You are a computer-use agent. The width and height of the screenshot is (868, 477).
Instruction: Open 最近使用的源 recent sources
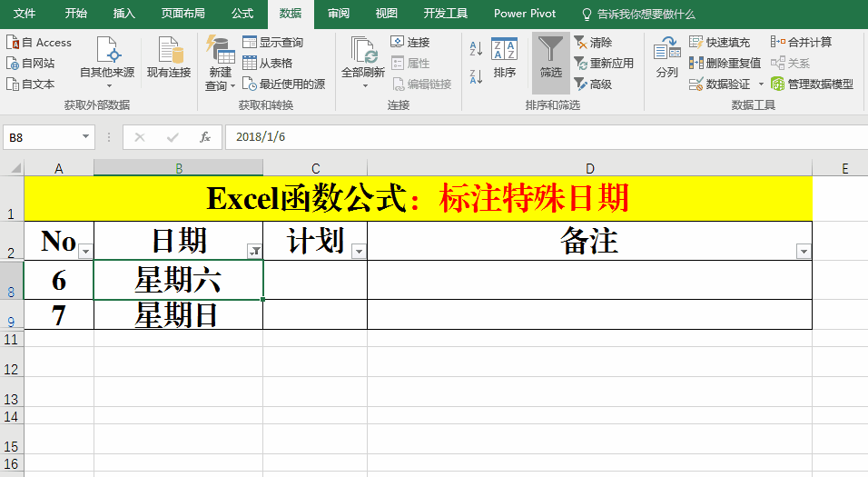click(x=284, y=84)
